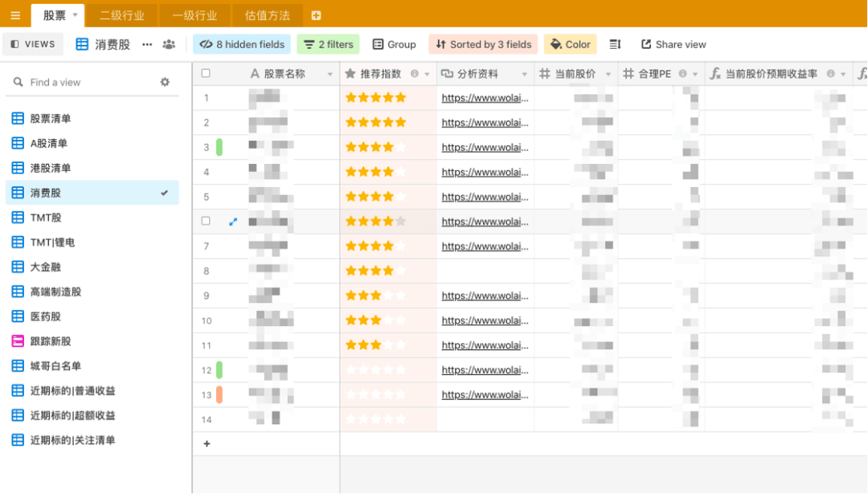Add a new table with plus icon
The height and width of the screenshot is (494, 868).
click(x=316, y=15)
